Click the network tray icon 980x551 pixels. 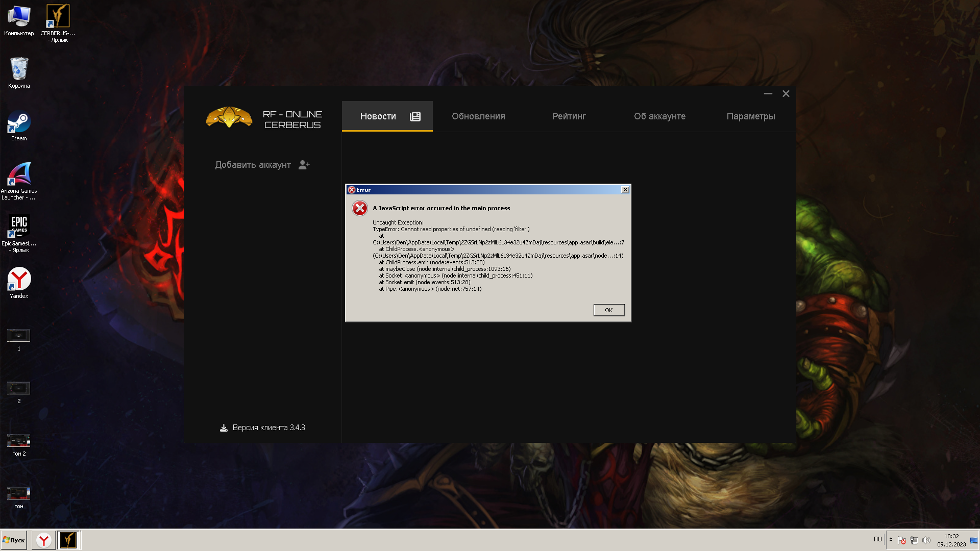914,540
